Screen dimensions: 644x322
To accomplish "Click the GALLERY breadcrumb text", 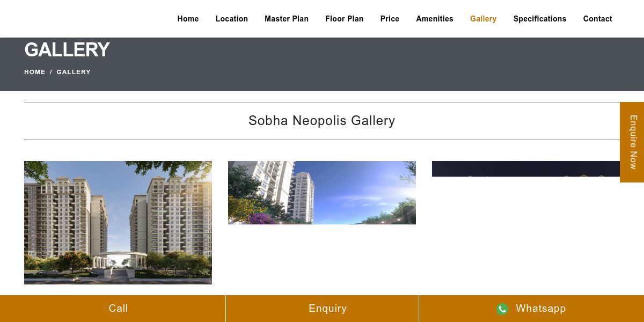I will (x=74, y=72).
